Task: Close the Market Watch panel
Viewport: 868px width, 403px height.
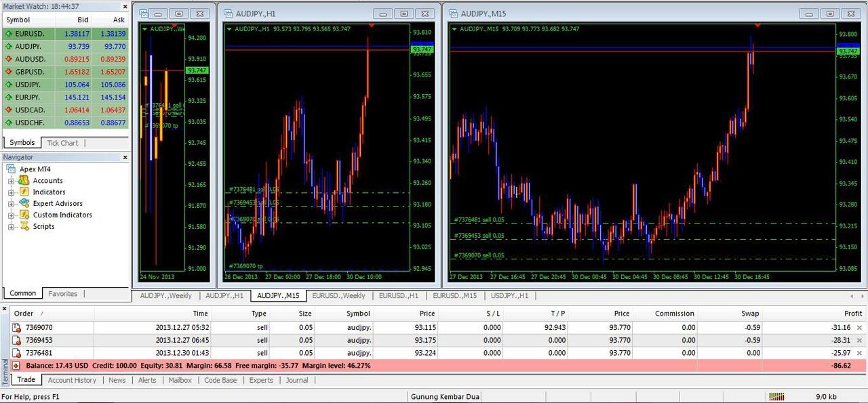Action: [125, 6]
